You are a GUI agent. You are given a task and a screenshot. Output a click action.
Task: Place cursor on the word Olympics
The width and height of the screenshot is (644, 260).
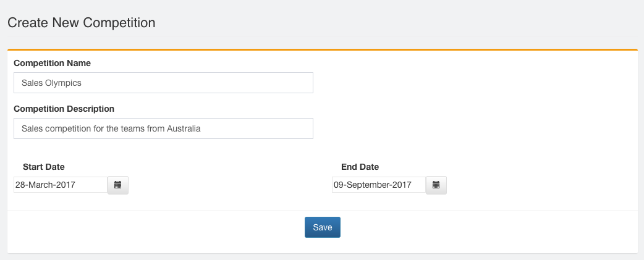coord(64,83)
